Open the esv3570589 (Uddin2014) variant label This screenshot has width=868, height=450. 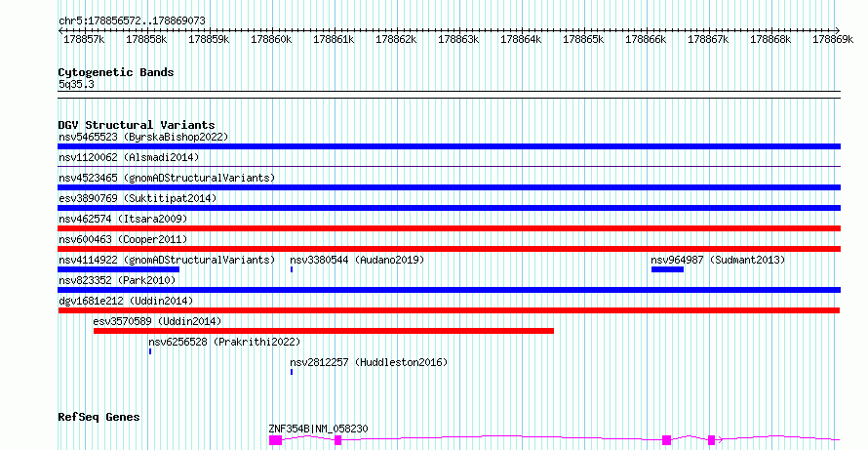[157, 321]
